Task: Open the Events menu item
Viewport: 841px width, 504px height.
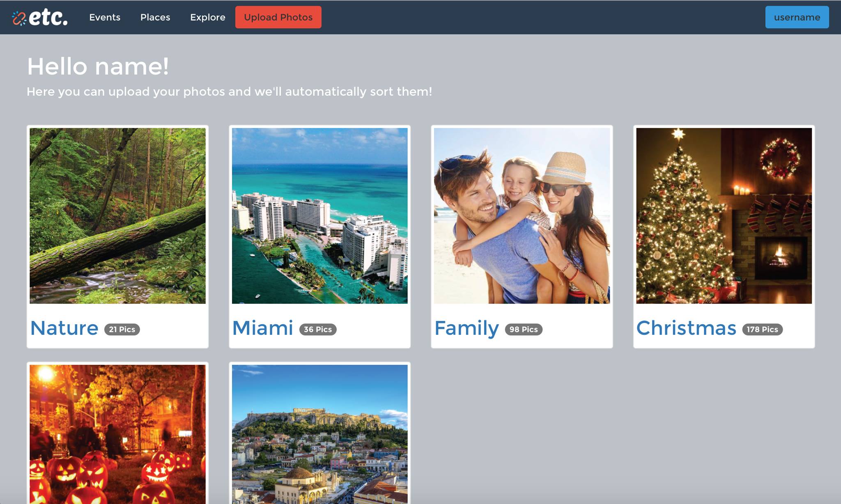Action: (105, 17)
